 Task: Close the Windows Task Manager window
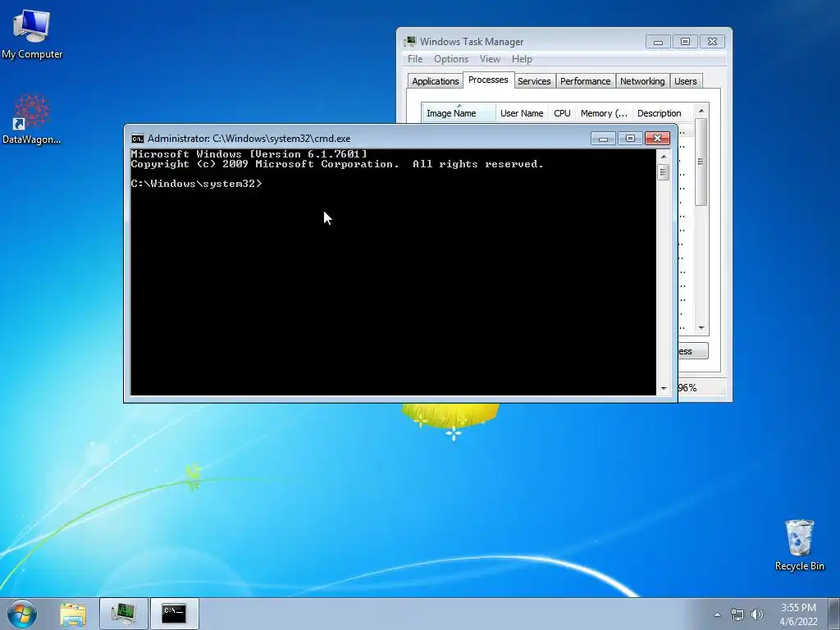[713, 42]
